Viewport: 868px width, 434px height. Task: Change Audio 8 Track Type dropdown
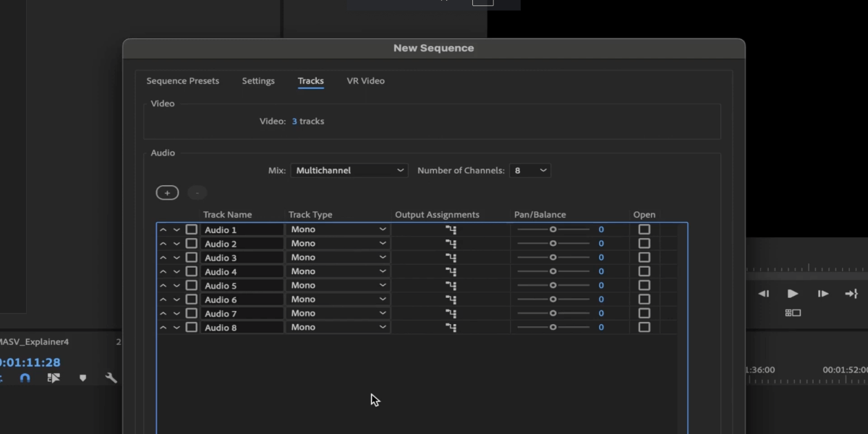[x=339, y=328]
